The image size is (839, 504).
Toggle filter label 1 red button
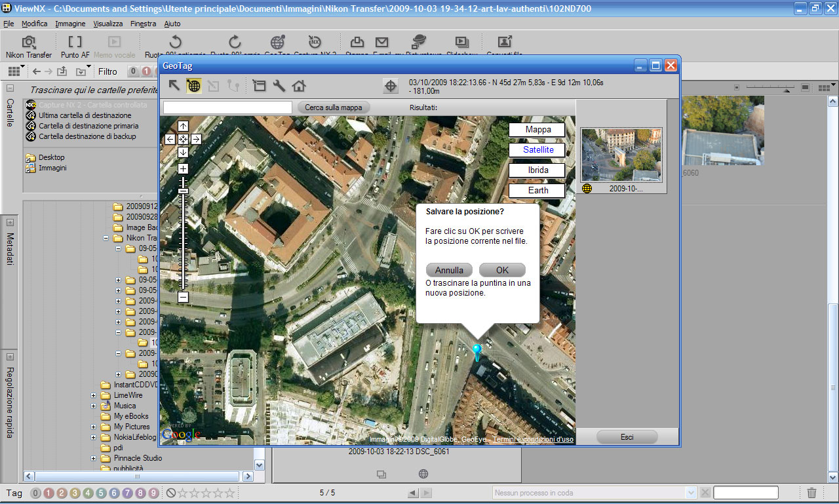146,71
